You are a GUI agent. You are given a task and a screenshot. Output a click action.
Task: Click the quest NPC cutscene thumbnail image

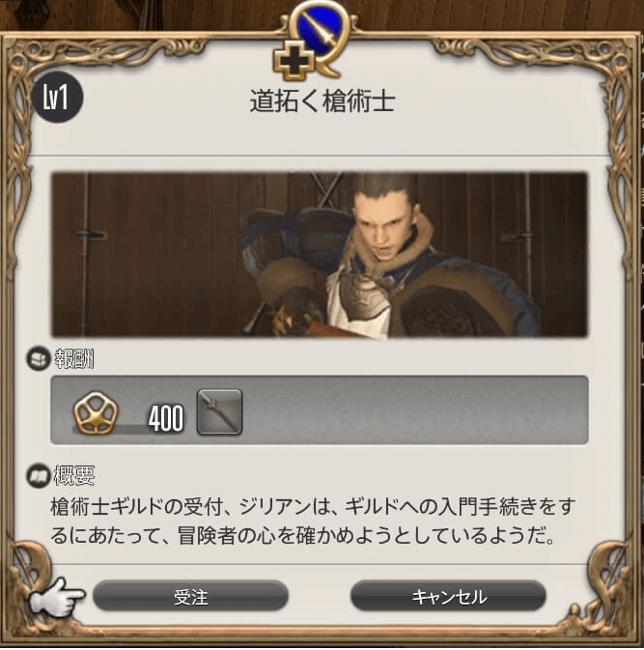tap(319, 255)
